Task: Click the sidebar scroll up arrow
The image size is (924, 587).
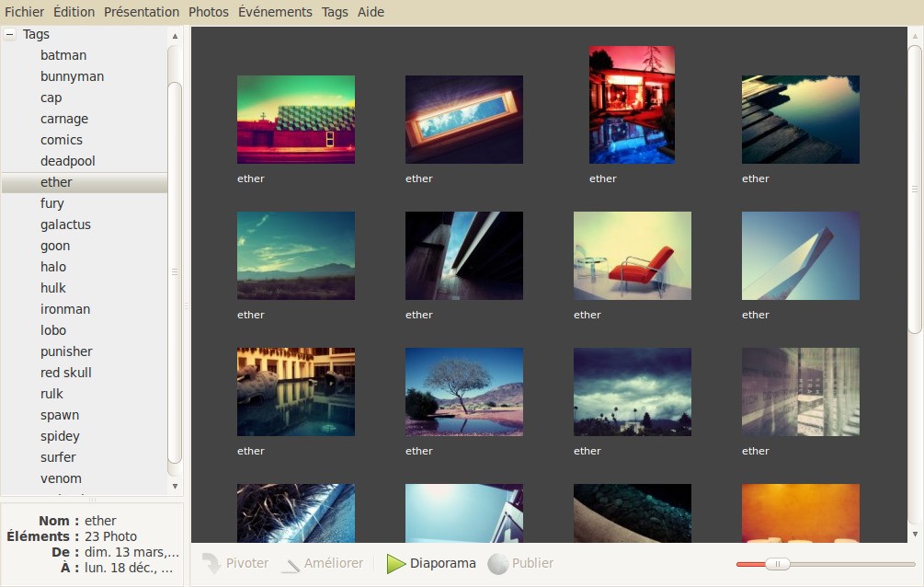Action: coord(175,36)
